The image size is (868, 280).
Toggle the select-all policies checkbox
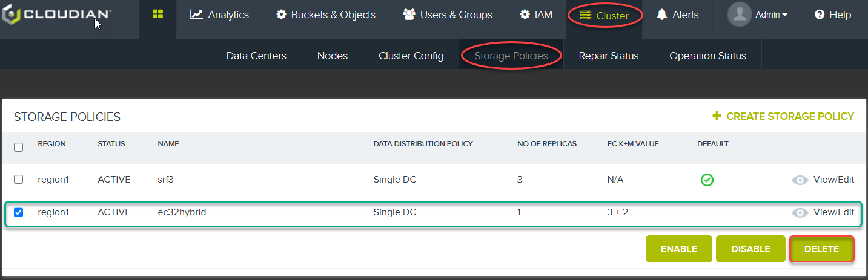click(x=19, y=147)
